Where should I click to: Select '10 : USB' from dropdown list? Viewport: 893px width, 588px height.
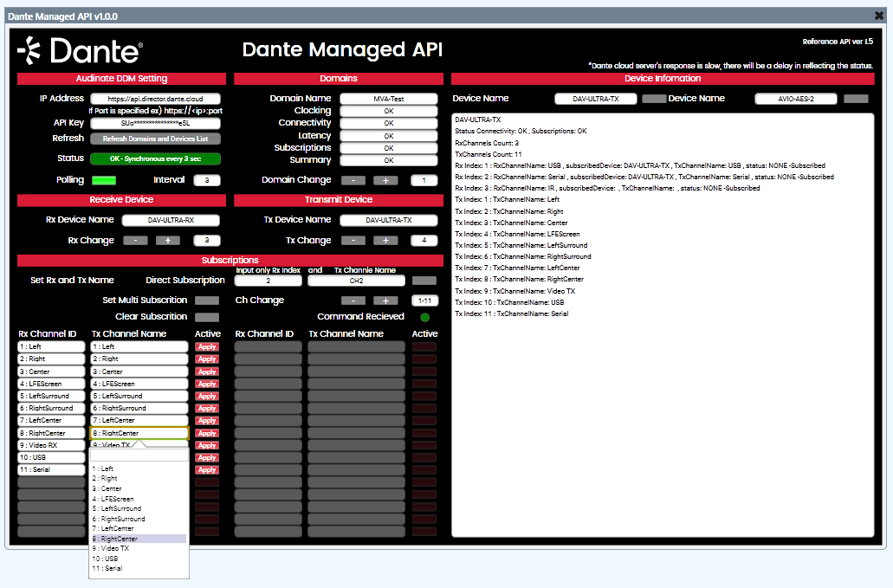pyautogui.click(x=139, y=559)
